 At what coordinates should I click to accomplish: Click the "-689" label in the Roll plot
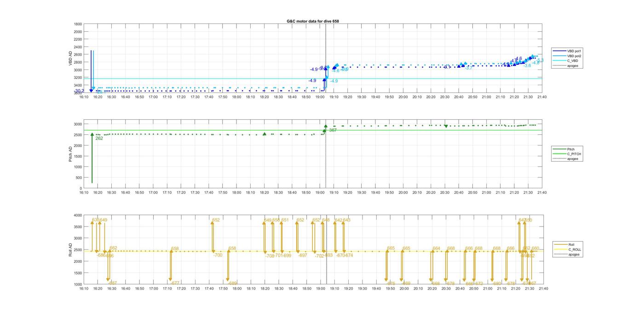[x=232, y=283]
